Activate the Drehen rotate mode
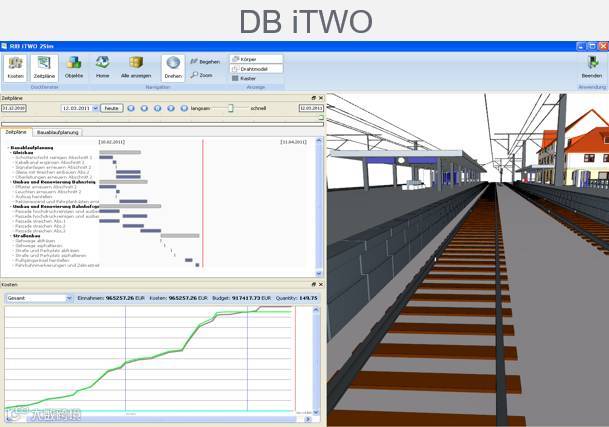 coord(173,68)
